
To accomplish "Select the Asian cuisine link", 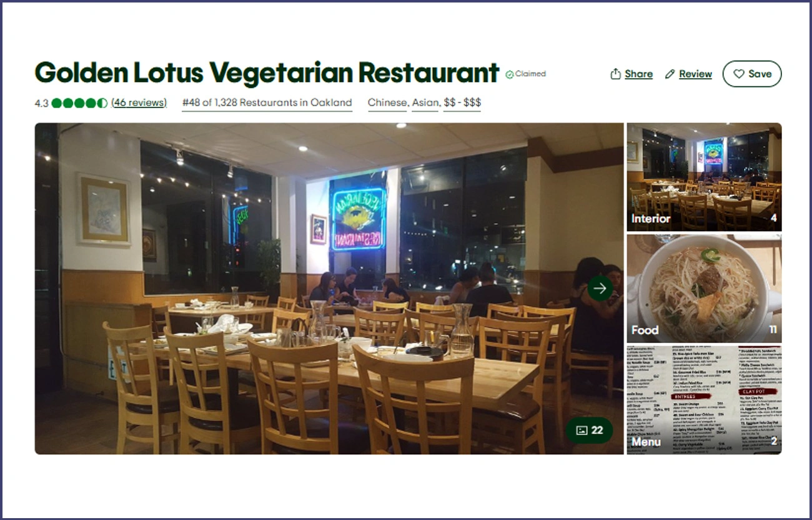I will click(x=425, y=102).
